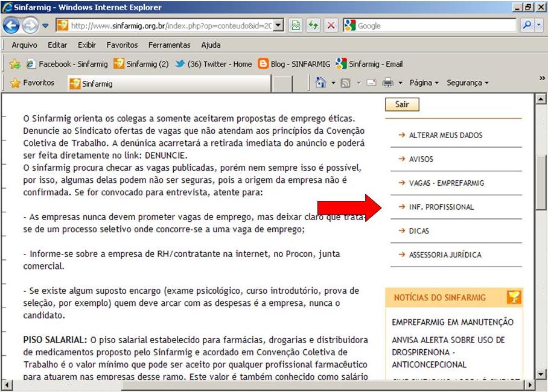
Task: Click the vertical scrollbar down arrow
Action: pos(541,373)
